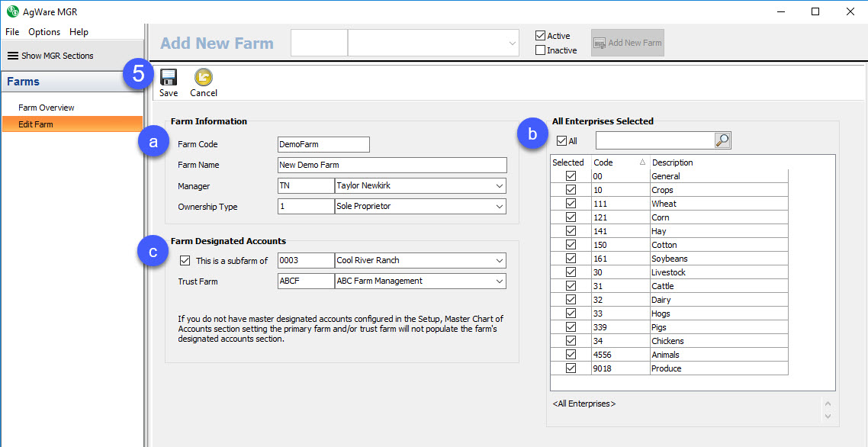Deselect the Soybeans enterprise checkbox
The height and width of the screenshot is (447, 868).
coord(571,259)
